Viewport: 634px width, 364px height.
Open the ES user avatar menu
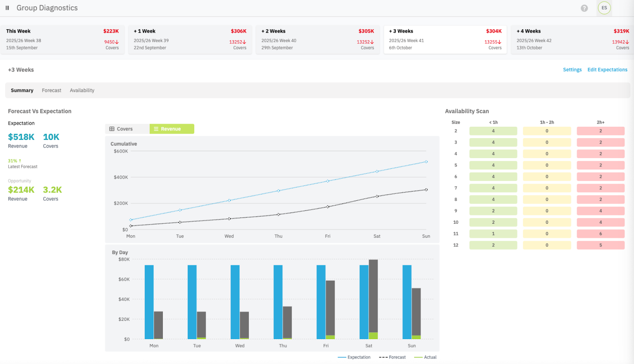point(604,8)
